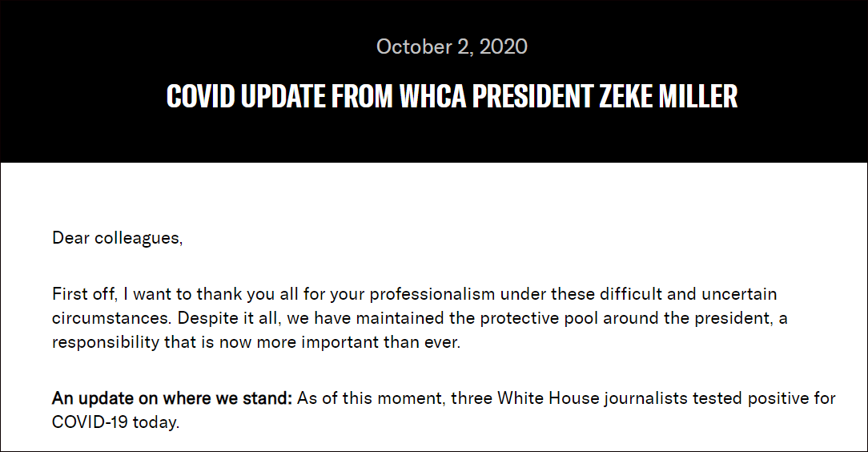Click the October 2, 2020 date
This screenshot has height=452, width=868.
(x=452, y=46)
